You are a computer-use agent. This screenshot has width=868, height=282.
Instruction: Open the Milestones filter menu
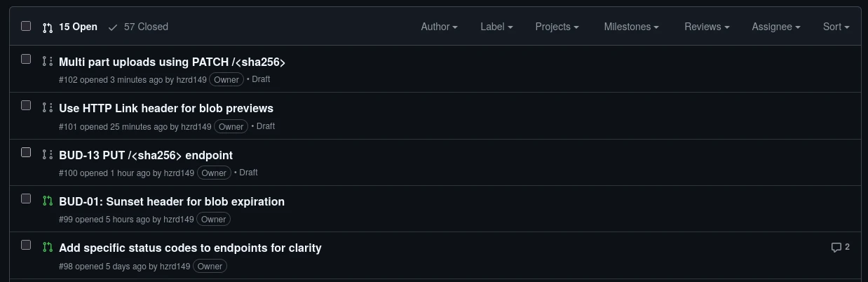631,27
